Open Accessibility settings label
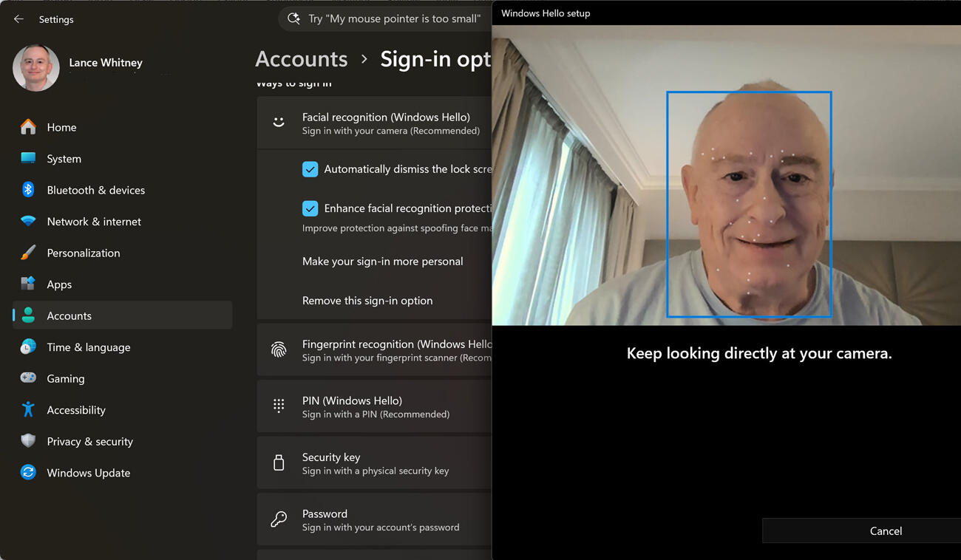Image resolution: width=961 pixels, height=560 pixels. click(76, 410)
